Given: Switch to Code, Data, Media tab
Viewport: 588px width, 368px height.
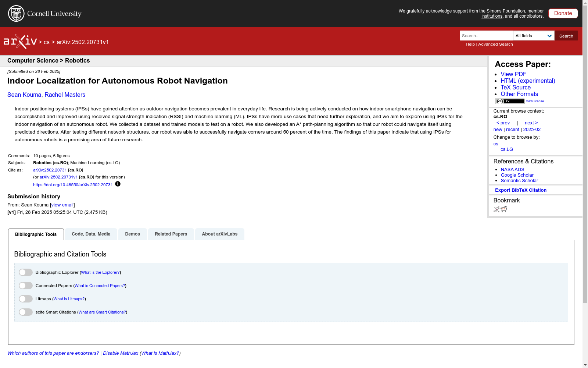Looking at the screenshot, I should 91,234.
